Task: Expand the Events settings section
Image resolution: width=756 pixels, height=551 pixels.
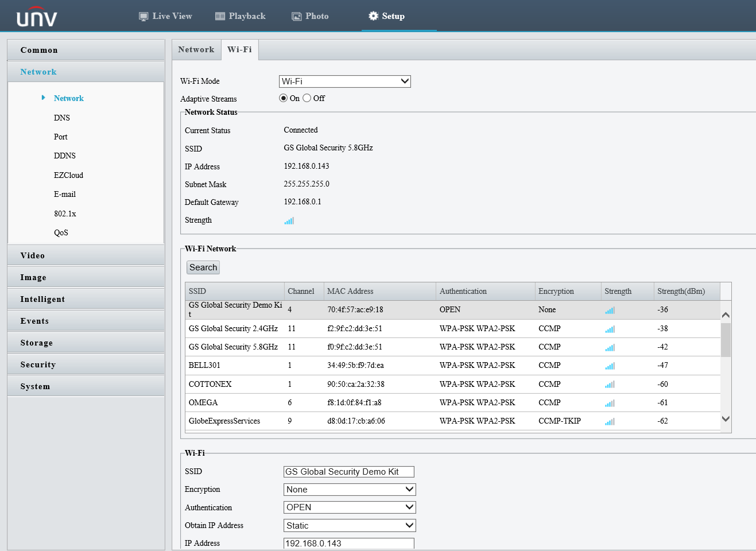Action: click(86, 321)
